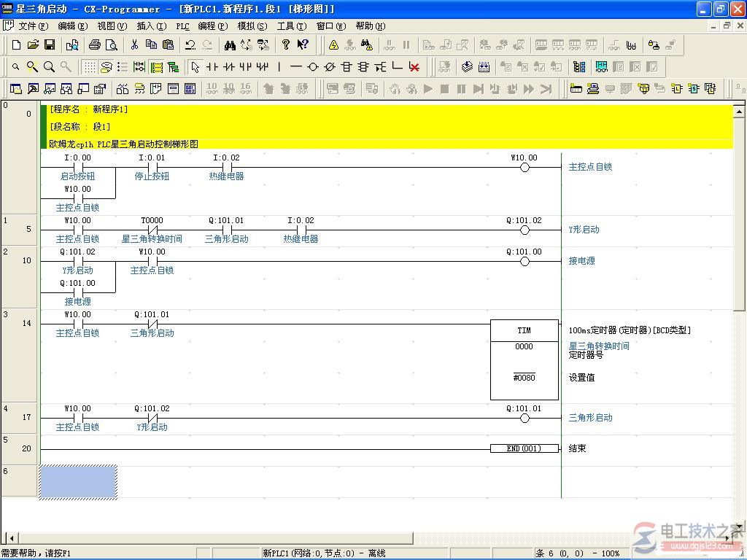This screenshot has height=560, width=747.
Task: Click the Save diskette icon
Action: [x=50, y=45]
